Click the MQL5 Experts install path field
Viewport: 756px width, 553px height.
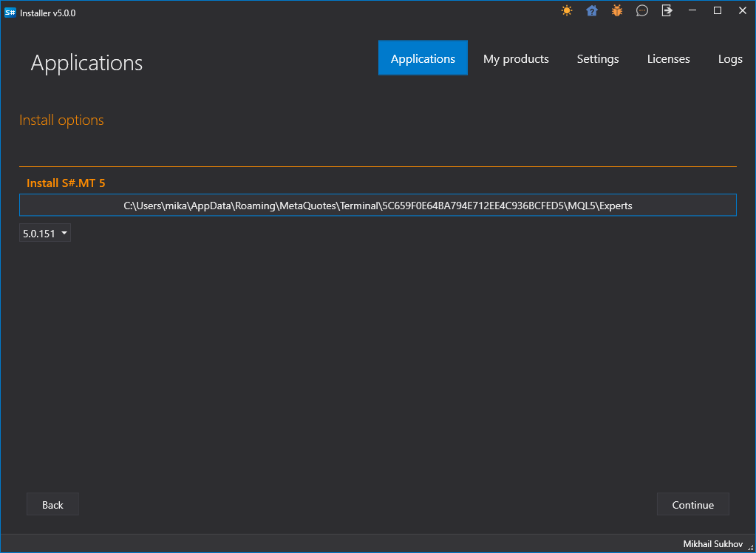click(378, 205)
